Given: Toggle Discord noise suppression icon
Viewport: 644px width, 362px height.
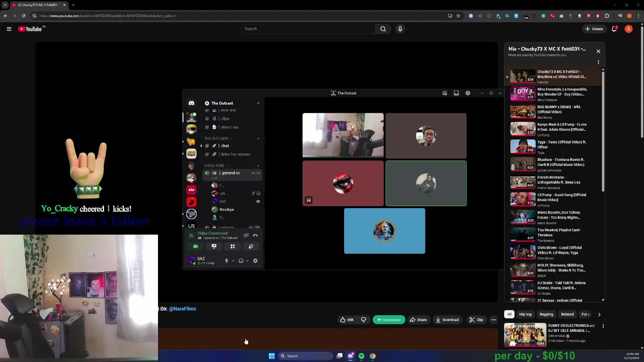Looking at the screenshot, I should [x=246, y=235].
